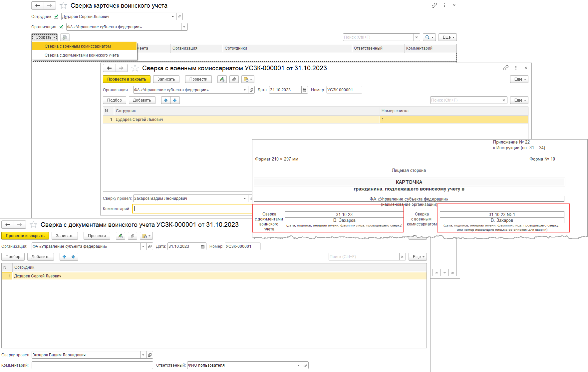Expand Организация dropdown in документами воинского учета

click(x=143, y=246)
